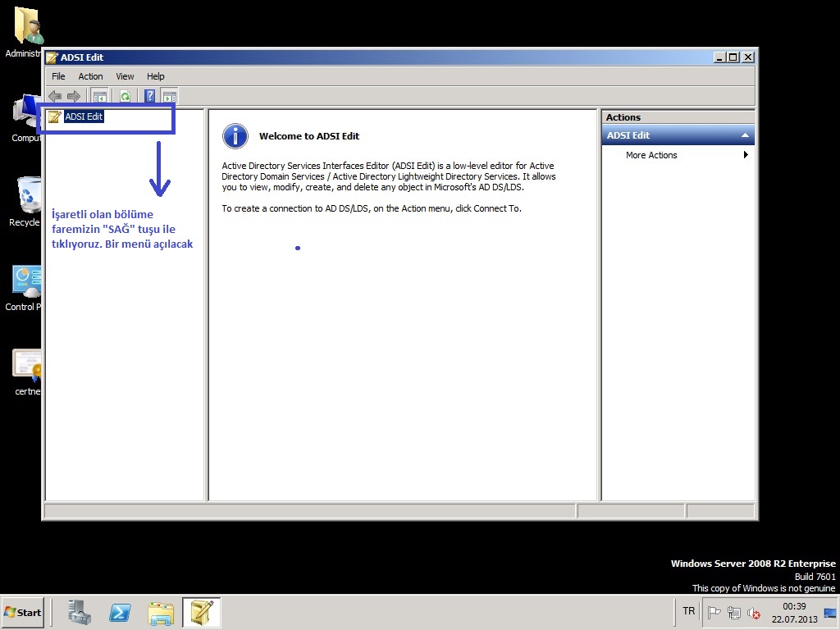Open the View menu
840x630 pixels.
point(125,76)
